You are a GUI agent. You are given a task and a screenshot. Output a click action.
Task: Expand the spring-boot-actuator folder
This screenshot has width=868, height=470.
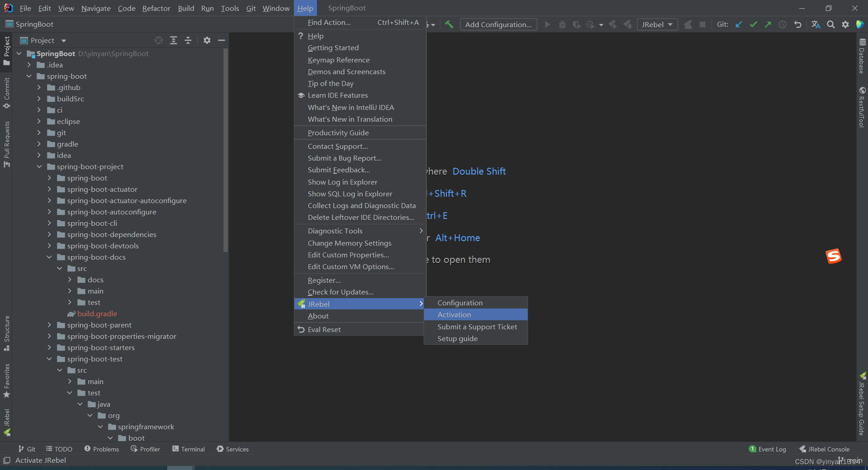coord(49,189)
